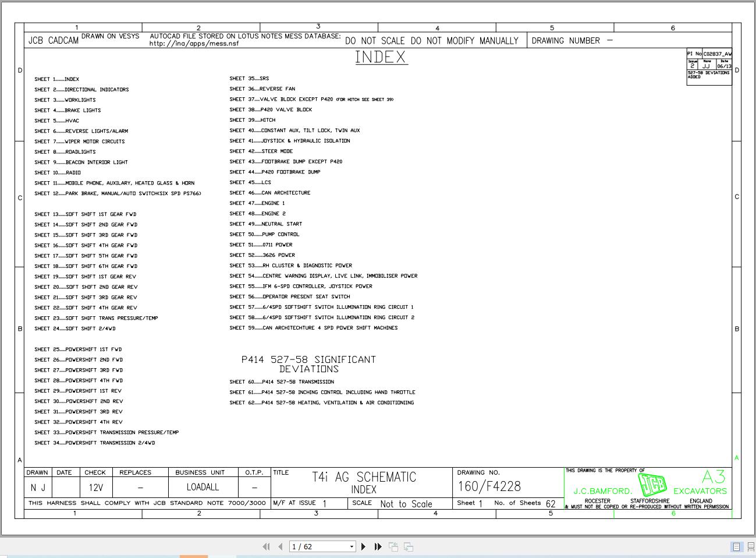This screenshot has height=558, width=756.
Task: Go to the previous page
Action: pyautogui.click(x=281, y=546)
